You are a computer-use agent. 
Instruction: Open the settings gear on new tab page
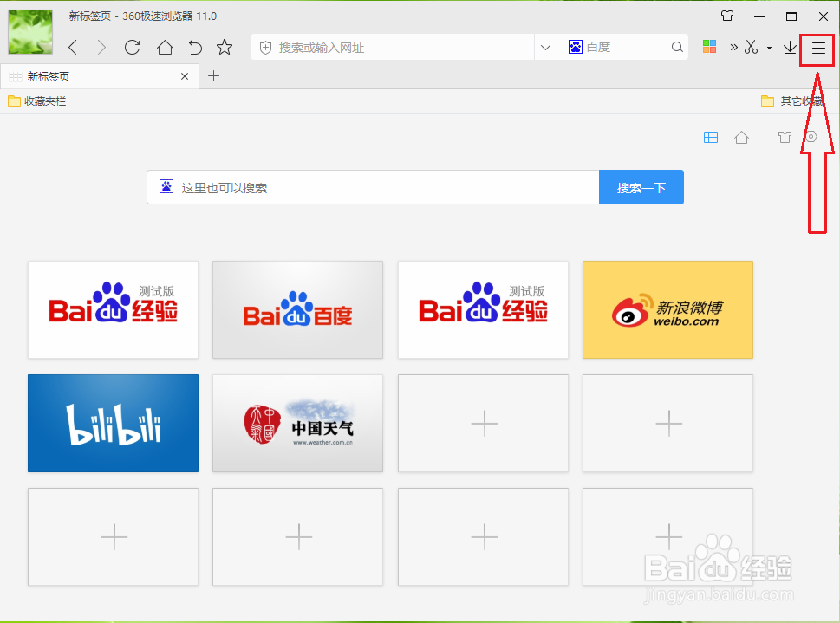click(x=811, y=137)
